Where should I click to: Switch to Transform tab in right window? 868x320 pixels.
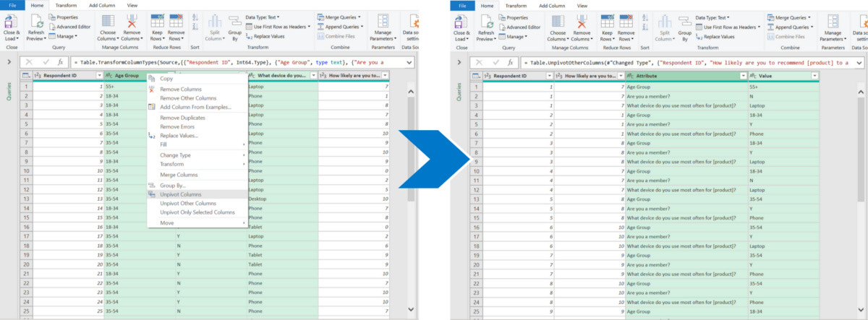(516, 5)
